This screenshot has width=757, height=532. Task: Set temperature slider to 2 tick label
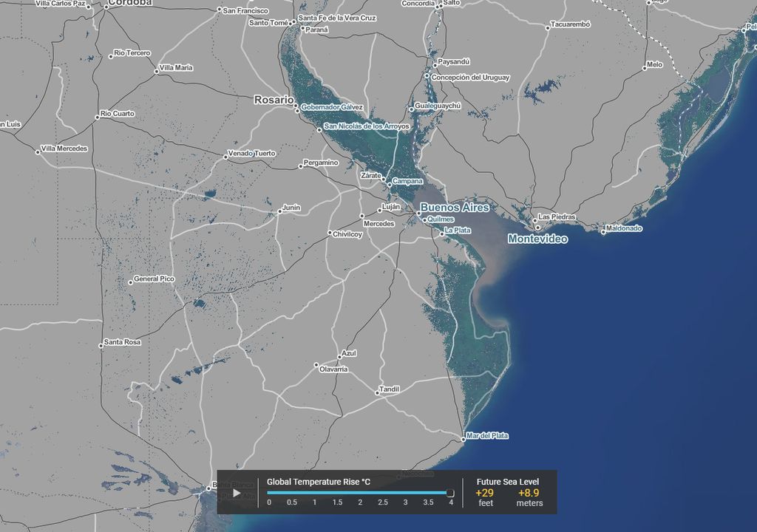click(x=360, y=502)
